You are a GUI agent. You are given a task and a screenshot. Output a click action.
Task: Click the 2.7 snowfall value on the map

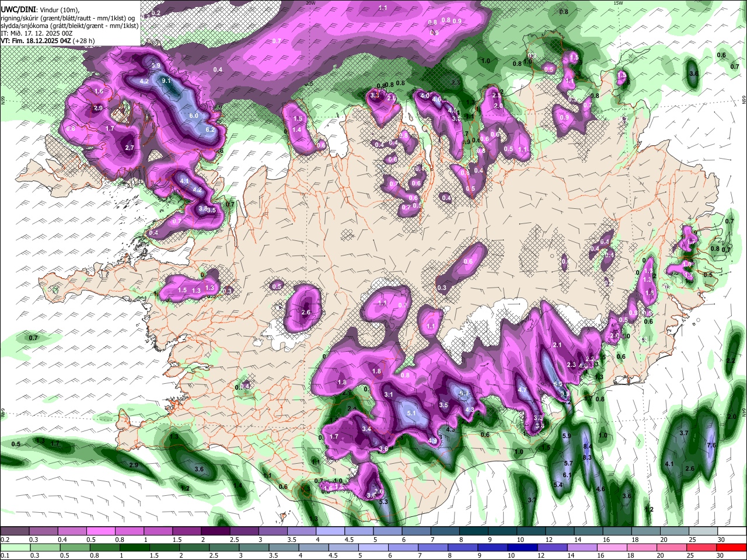tap(130, 148)
